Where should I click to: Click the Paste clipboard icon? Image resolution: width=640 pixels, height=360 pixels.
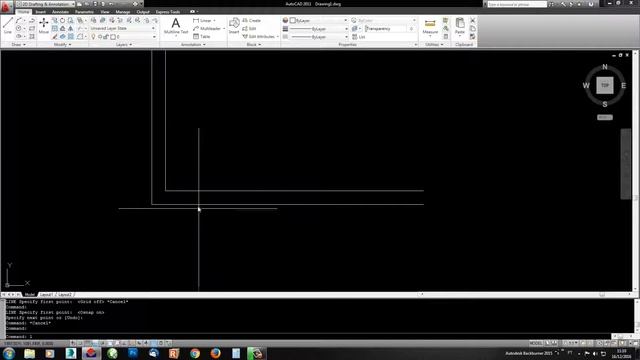[460, 26]
